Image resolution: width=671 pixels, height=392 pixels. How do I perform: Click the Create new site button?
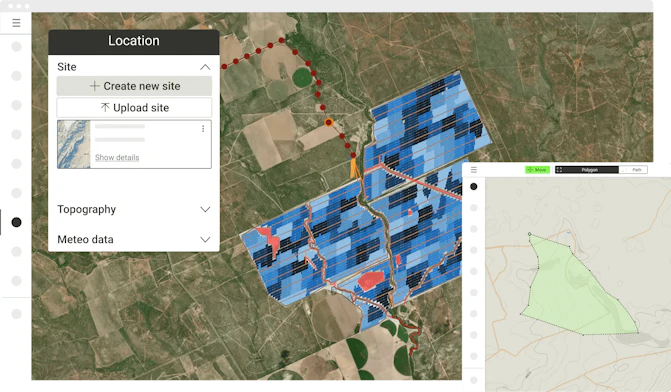point(134,86)
